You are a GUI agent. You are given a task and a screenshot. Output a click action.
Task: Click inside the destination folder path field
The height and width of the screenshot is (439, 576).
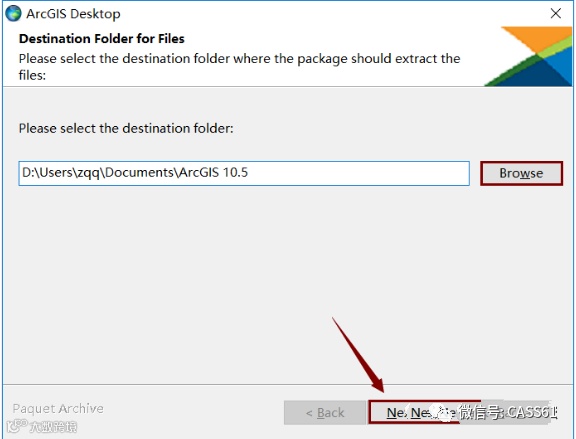click(244, 173)
